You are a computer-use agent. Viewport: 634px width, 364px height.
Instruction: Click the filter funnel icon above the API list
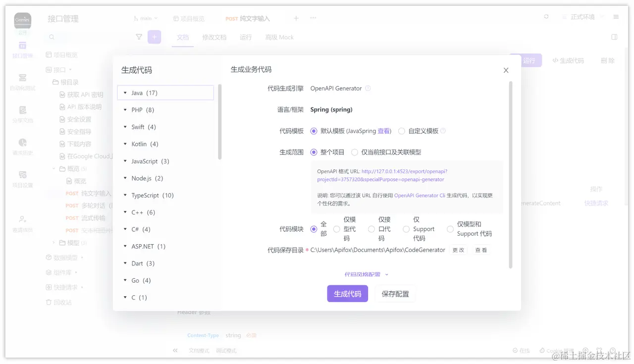[139, 37]
